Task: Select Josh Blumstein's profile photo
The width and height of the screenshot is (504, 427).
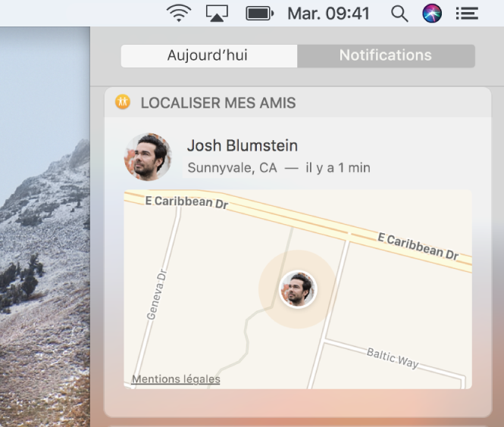Action: click(148, 157)
